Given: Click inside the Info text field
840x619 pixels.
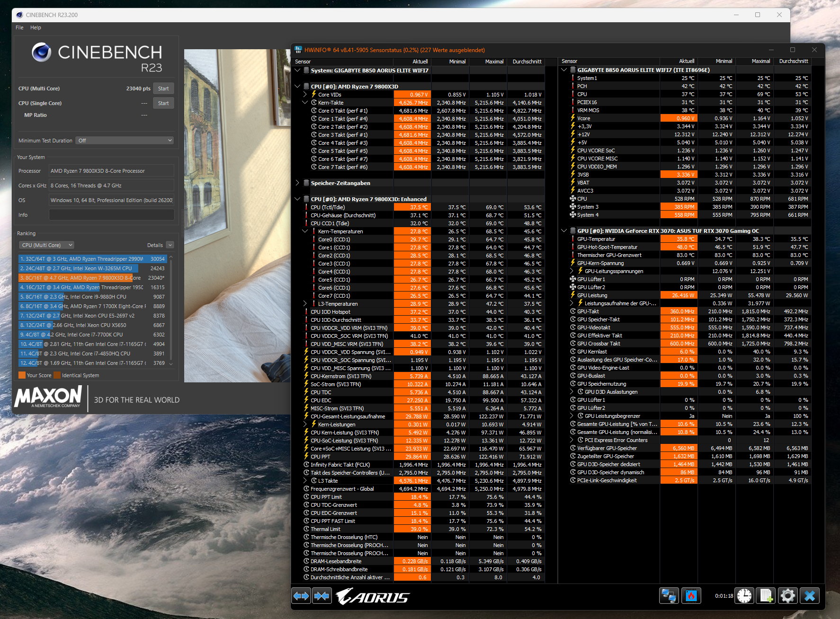Looking at the screenshot, I should (112, 215).
